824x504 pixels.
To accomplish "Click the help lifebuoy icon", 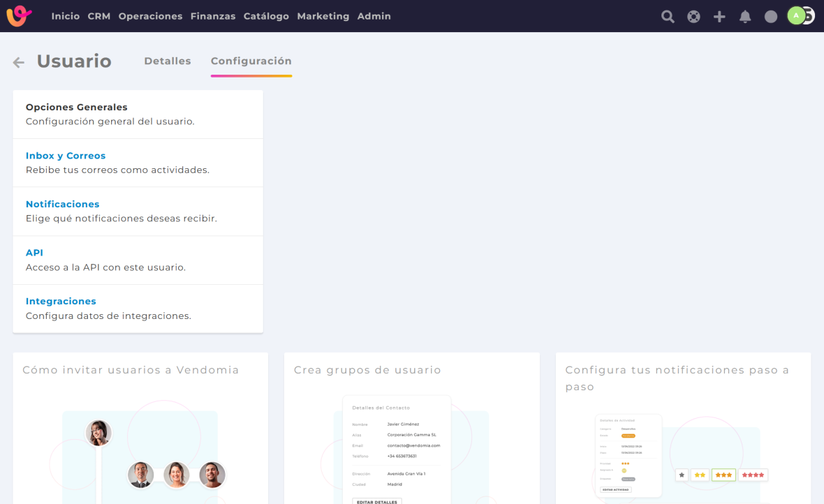I will [x=693, y=17].
